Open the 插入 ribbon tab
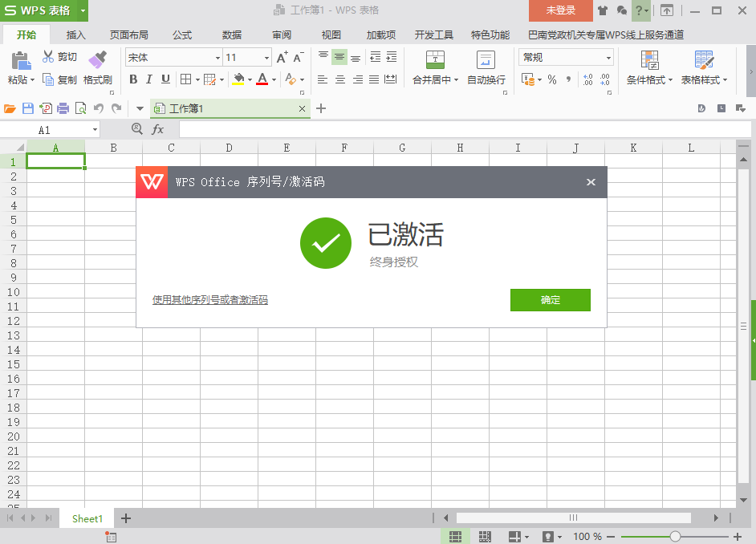This screenshot has width=756, height=544. (75, 35)
